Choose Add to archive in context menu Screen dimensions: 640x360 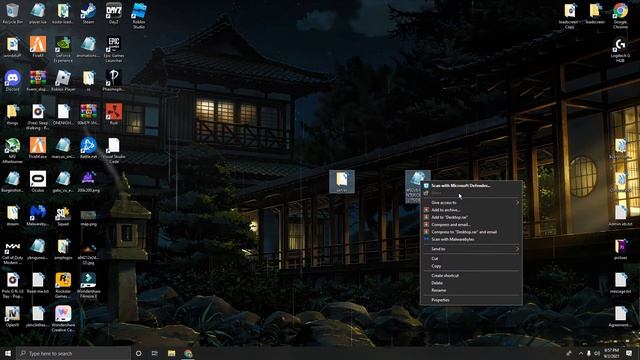click(471, 210)
